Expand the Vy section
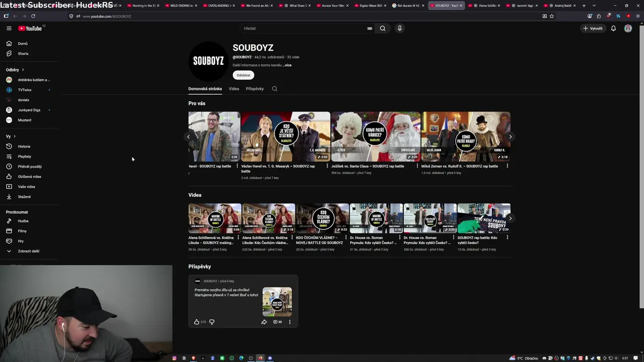This screenshot has width=644, height=362. pyautogui.click(x=11, y=136)
